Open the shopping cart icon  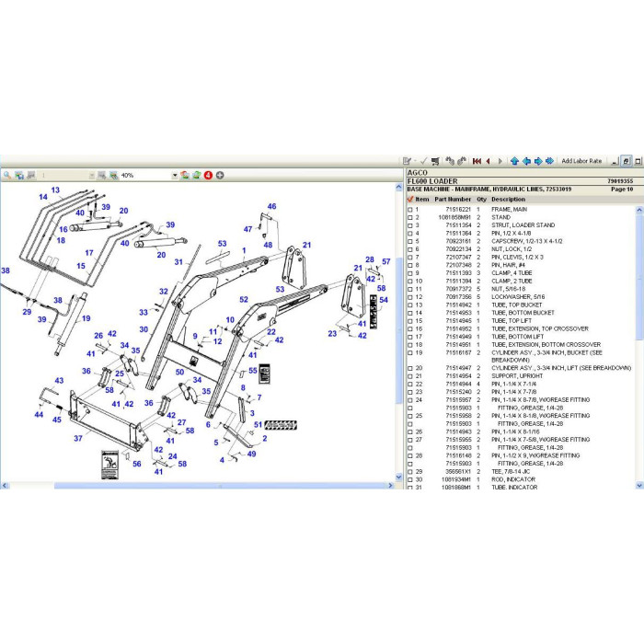(435, 161)
